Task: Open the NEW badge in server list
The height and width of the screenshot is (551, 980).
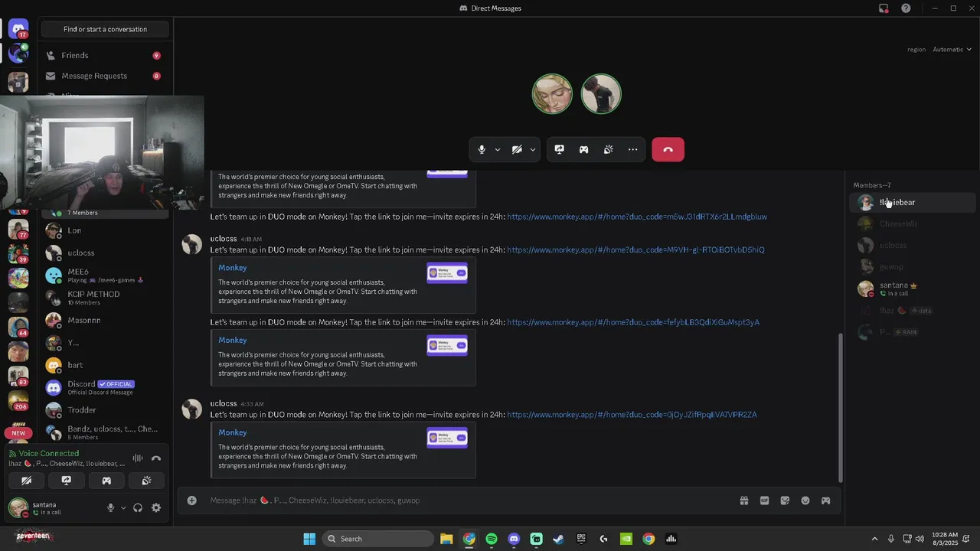Action: pyautogui.click(x=18, y=433)
